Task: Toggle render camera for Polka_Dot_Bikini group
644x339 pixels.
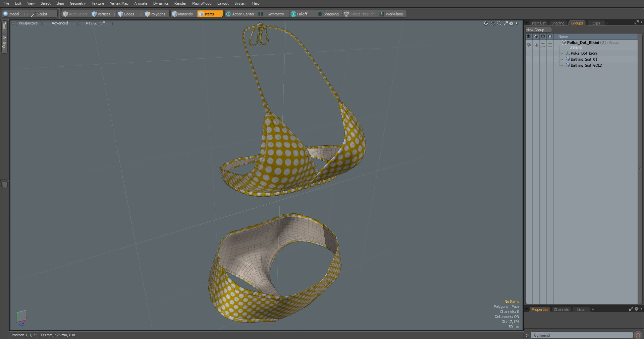Action: (536, 45)
